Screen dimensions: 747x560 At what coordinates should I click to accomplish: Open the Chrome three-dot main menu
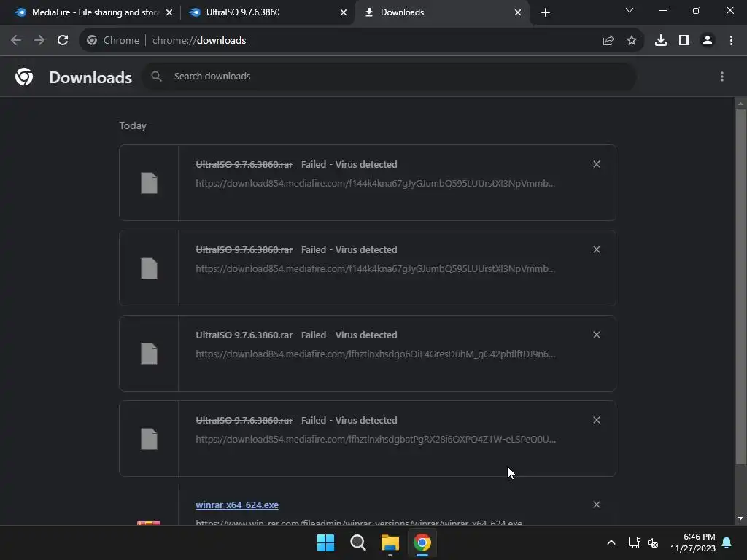tap(731, 41)
